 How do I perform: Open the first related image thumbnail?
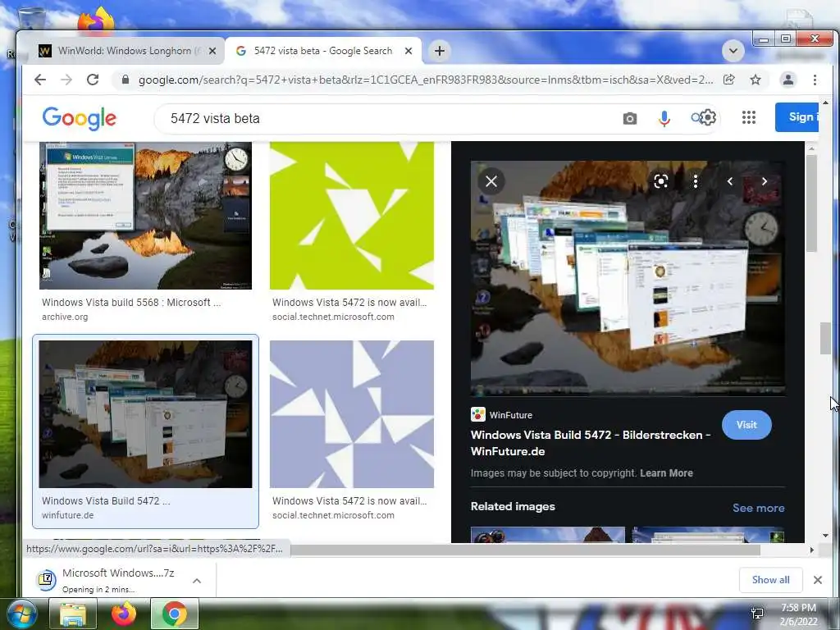(547, 535)
